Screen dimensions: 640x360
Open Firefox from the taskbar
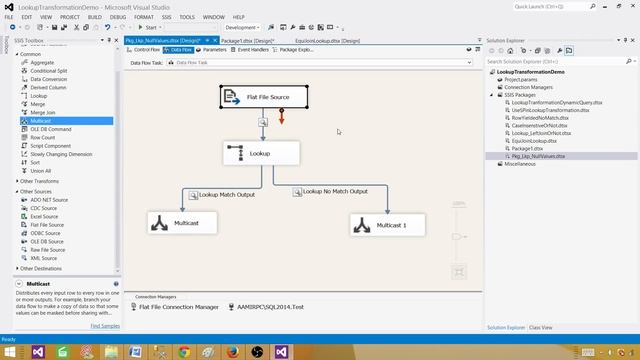tap(233, 352)
